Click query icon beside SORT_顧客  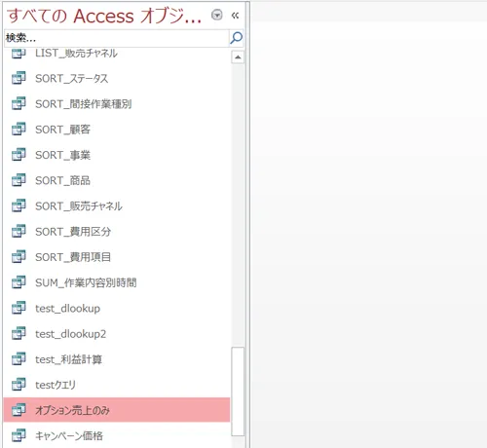[19, 129]
